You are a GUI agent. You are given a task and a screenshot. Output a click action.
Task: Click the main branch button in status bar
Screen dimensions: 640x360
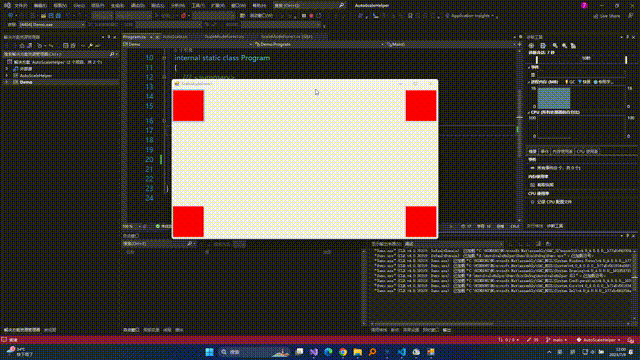(557, 340)
